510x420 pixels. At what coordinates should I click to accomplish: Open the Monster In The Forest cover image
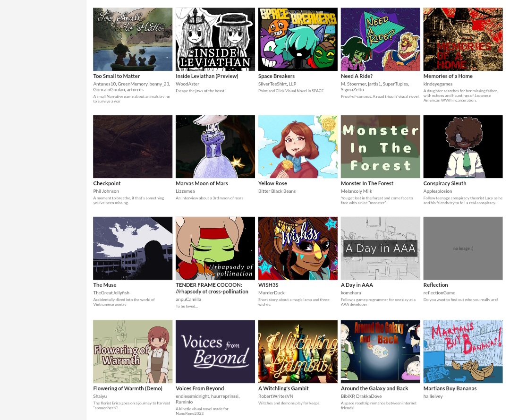point(381,147)
